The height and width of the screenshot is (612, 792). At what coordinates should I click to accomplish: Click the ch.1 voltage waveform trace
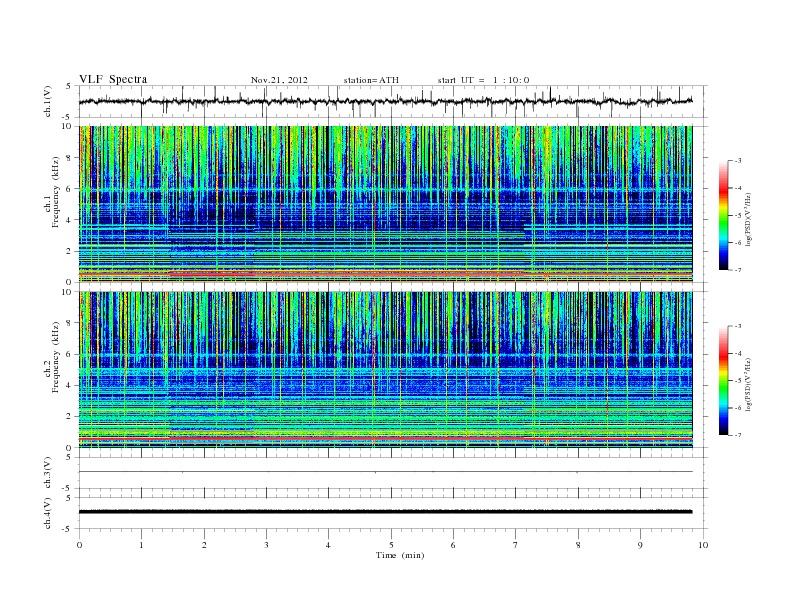coord(385,101)
